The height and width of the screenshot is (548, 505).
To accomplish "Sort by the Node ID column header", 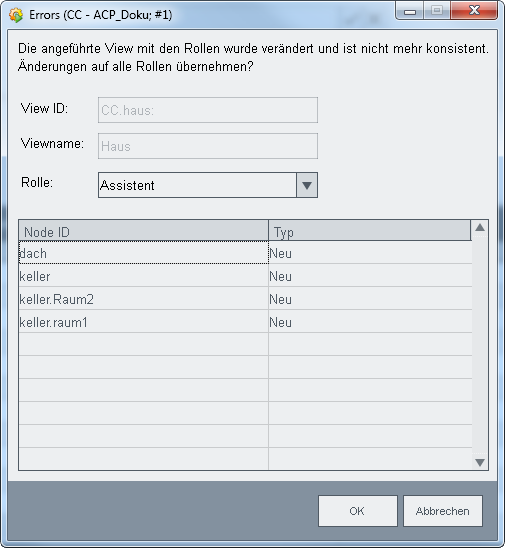I will tap(144, 231).
